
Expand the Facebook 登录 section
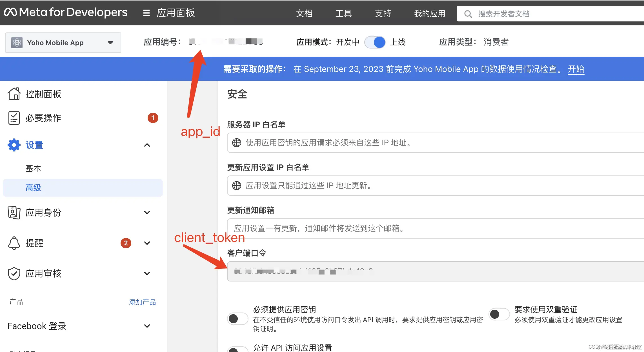click(147, 326)
